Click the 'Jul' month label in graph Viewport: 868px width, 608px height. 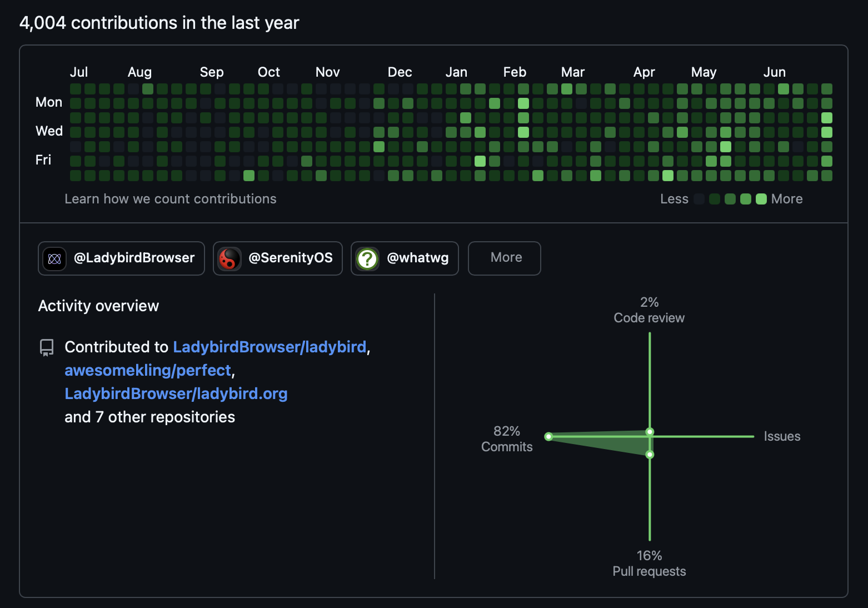click(x=79, y=72)
